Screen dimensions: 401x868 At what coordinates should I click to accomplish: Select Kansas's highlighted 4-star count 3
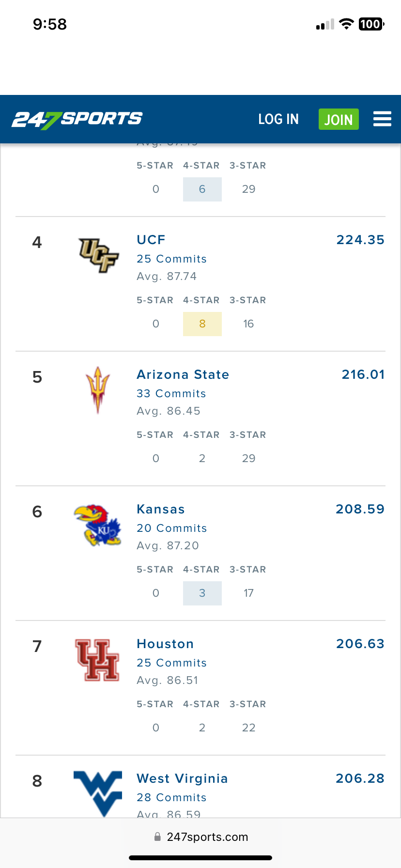point(202,593)
